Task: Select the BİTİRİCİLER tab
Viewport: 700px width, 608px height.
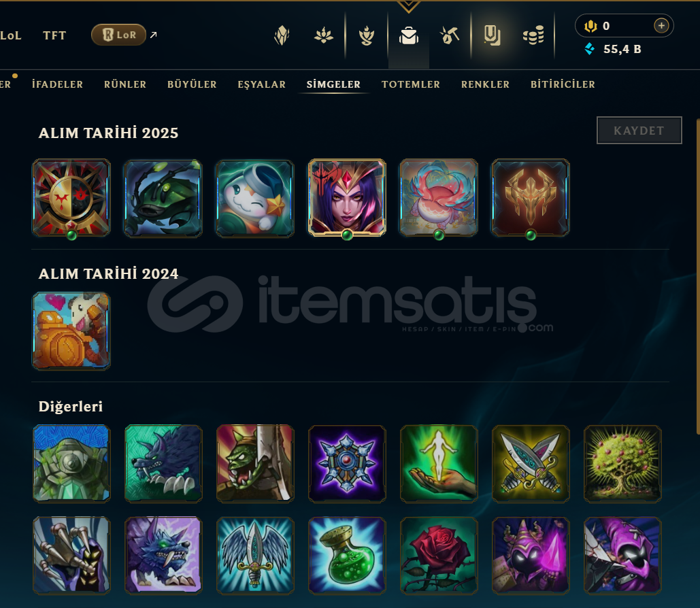Action: pyautogui.click(x=563, y=84)
